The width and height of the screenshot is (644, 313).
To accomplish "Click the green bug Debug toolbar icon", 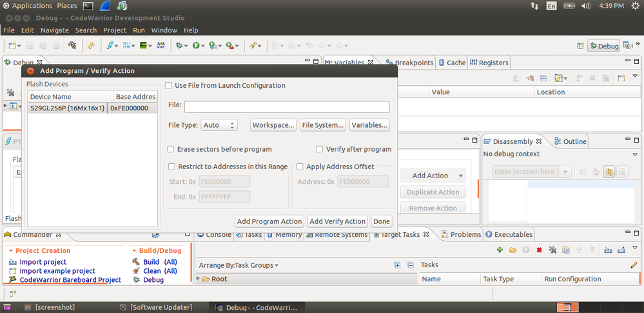I will pyautogui.click(x=179, y=46).
